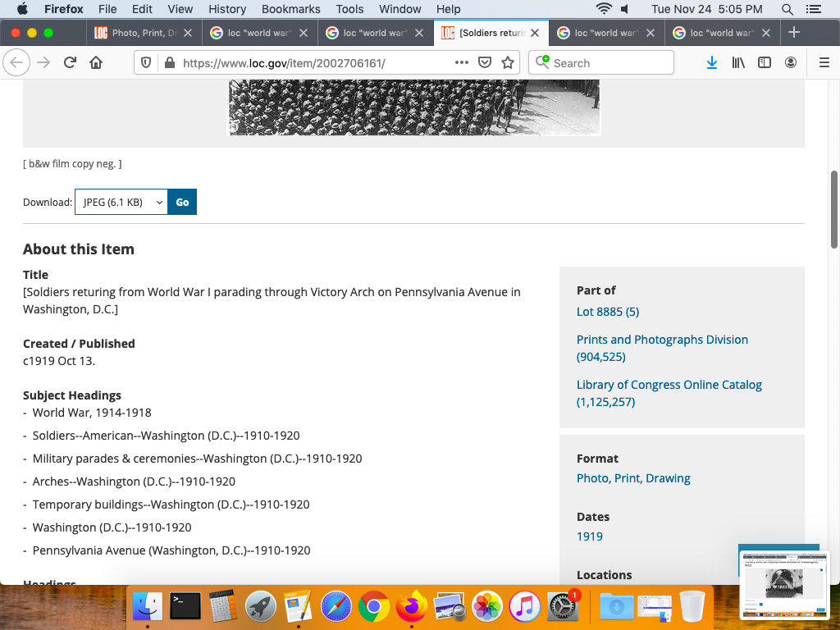Open the History menu
The width and height of the screenshot is (840, 630).
227,9
